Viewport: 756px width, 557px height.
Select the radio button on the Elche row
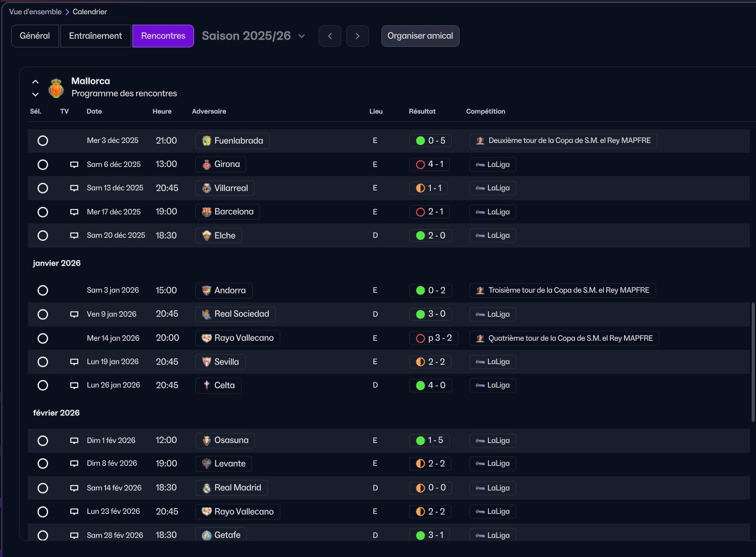point(43,235)
